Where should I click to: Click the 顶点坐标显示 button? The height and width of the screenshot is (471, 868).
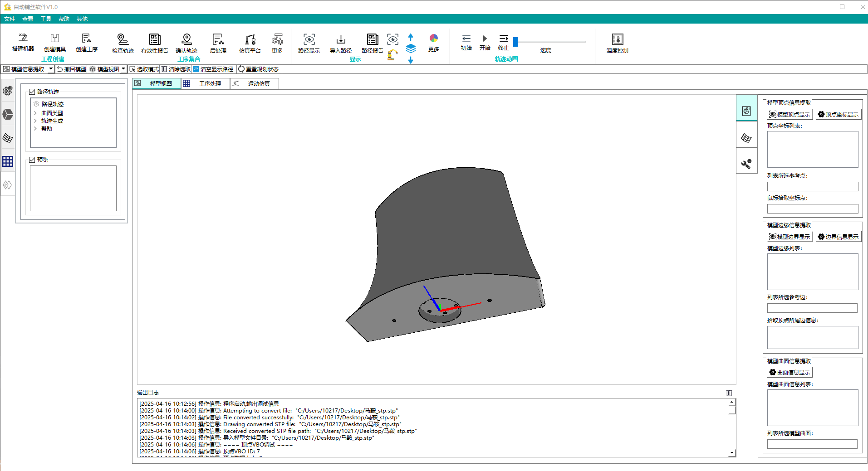[x=838, y=114]
